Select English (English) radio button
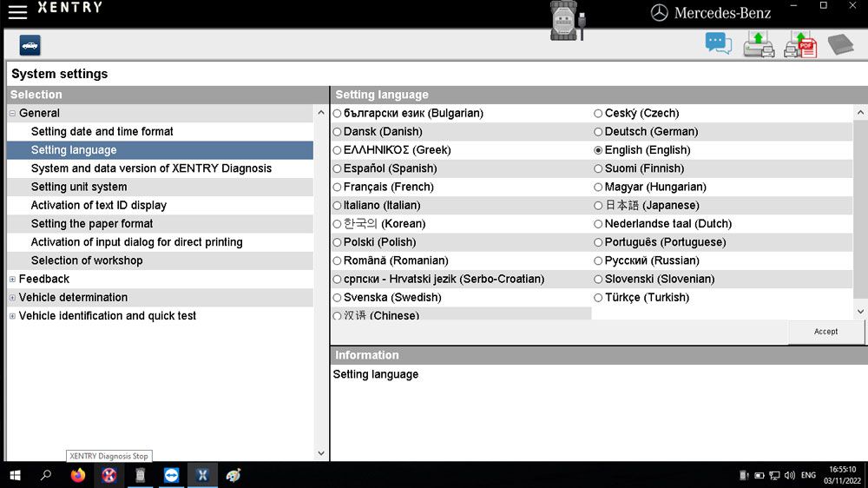The image size is (868, 488). 598,150
